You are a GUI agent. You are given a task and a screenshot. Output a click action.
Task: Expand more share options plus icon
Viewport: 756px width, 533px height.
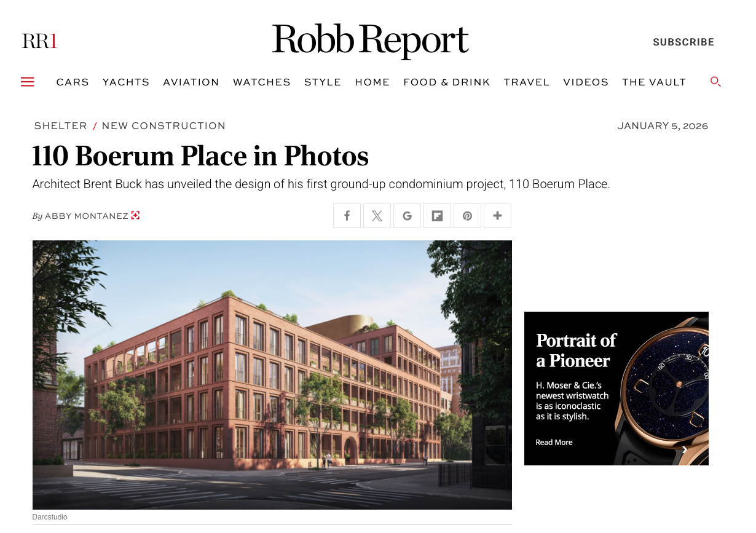[x=497, y=216]
